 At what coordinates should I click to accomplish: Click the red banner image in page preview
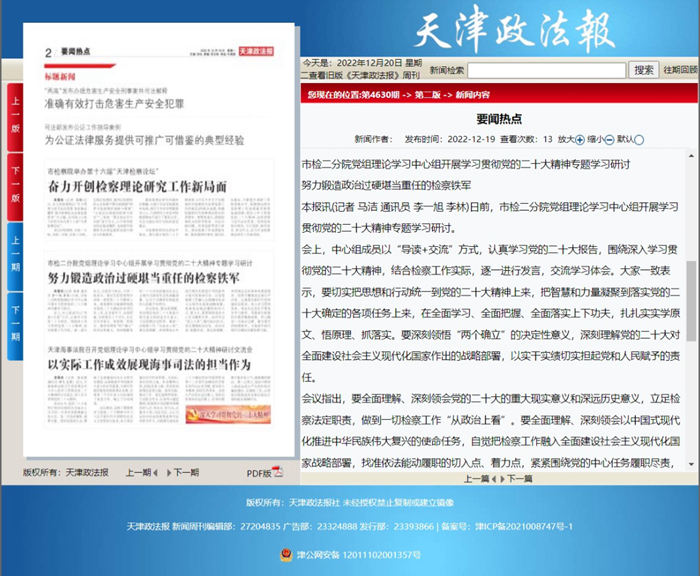click(228, 414)
